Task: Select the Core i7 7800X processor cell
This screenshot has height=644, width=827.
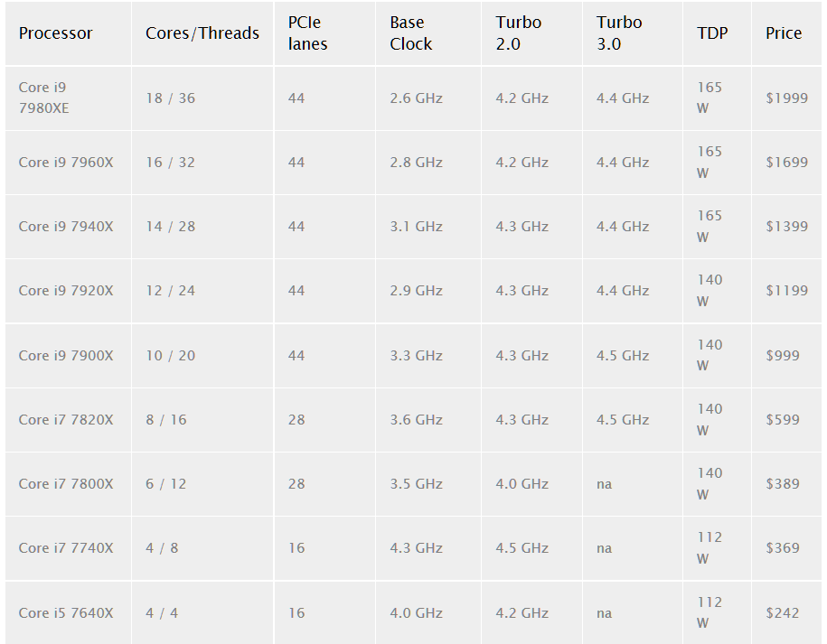Action: [x=66, y=484]
